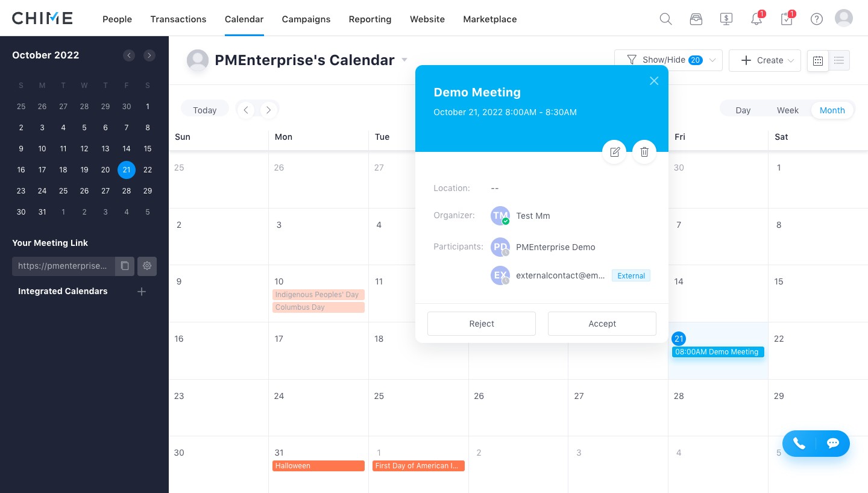The height and width of the screenshot is (493, 868).
Task: Copy the meeting link to clipboard
Action: [125, 266]
